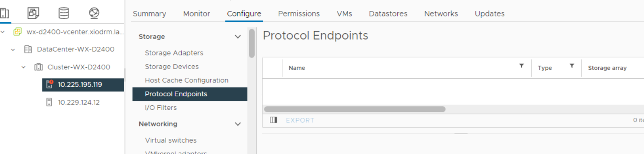The image size is (644, 154).
Task: Open VMs and Templates inventory icon
Action: point(33,13)
